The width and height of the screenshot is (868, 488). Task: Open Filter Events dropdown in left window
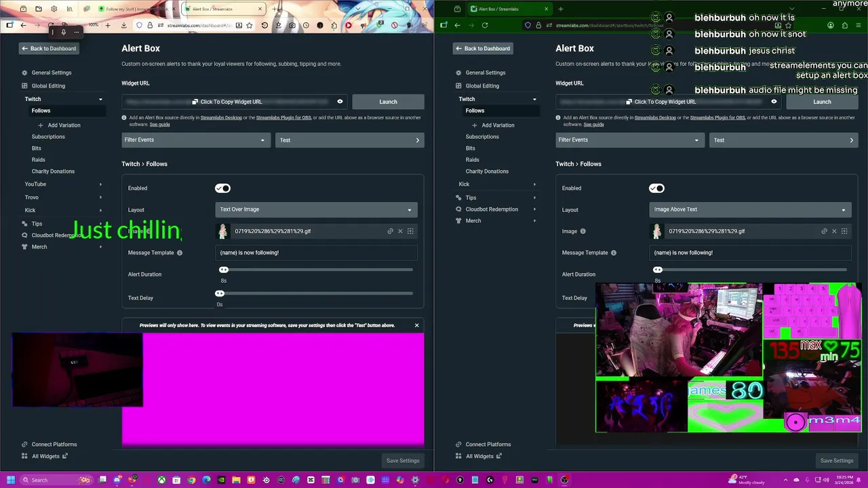195,140
